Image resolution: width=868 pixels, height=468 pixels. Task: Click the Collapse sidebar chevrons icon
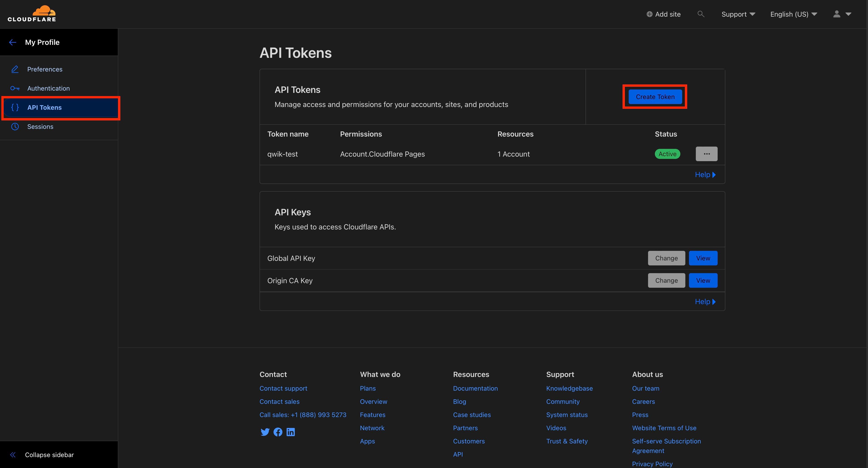tap(13, 455)
